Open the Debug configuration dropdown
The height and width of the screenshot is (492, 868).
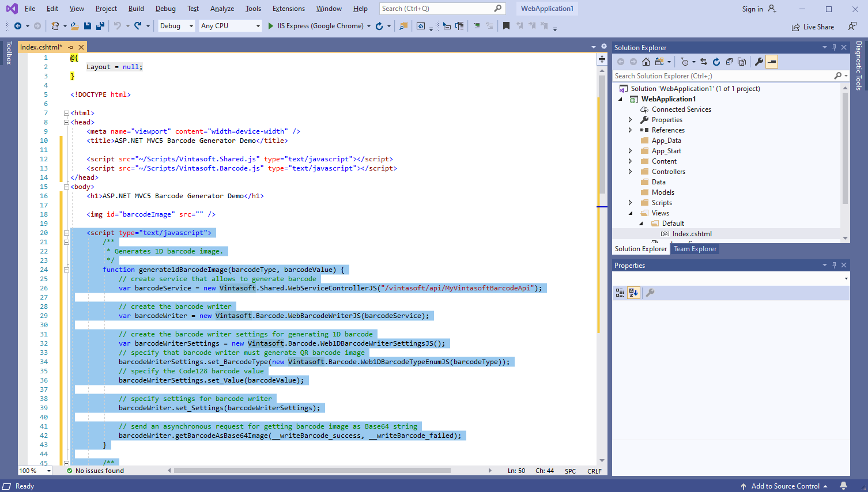[176, 26]
